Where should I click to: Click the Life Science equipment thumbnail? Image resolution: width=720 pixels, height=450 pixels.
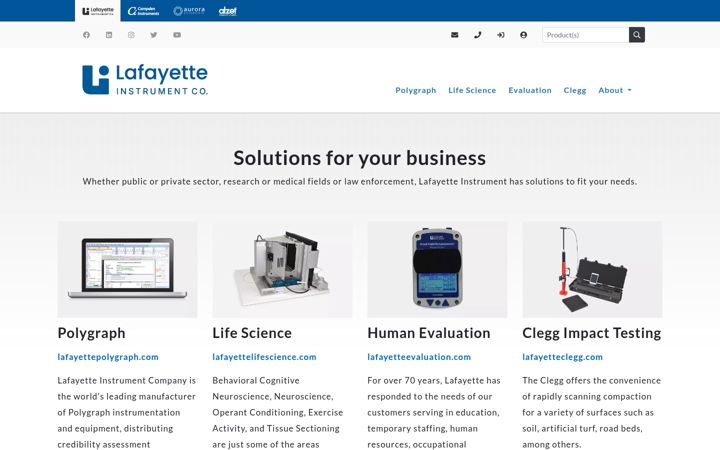(282, 270)
